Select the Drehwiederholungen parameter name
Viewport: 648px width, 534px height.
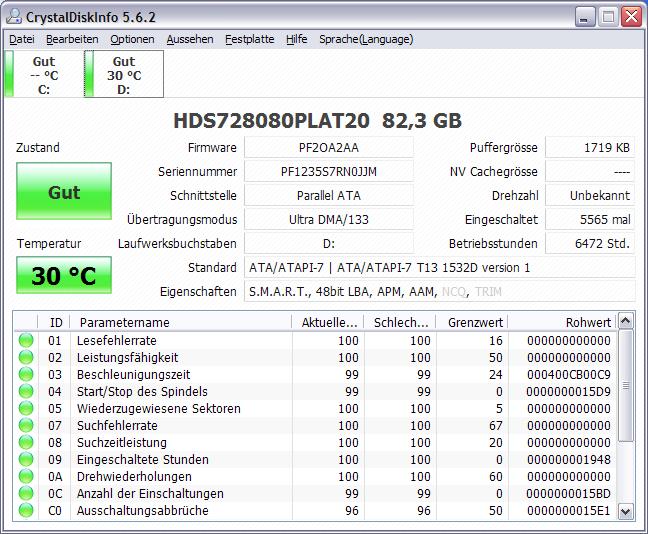[134, 476]
